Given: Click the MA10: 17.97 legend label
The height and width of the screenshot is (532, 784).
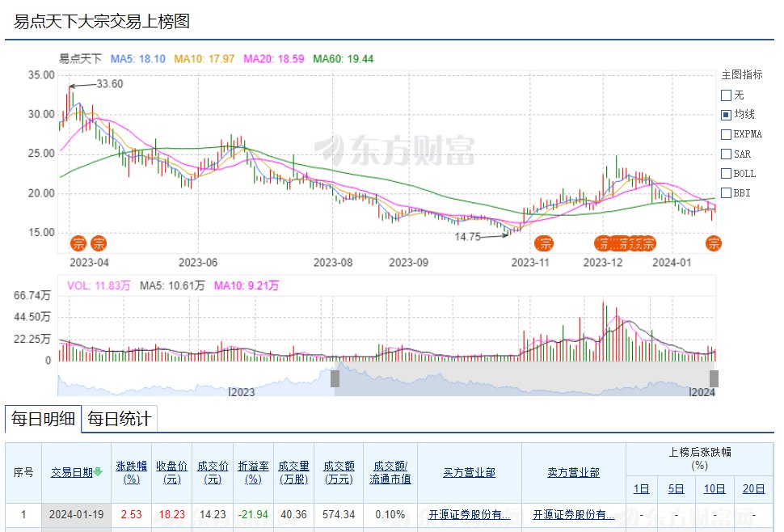Looking at the screenshot, I should [204, 59].
